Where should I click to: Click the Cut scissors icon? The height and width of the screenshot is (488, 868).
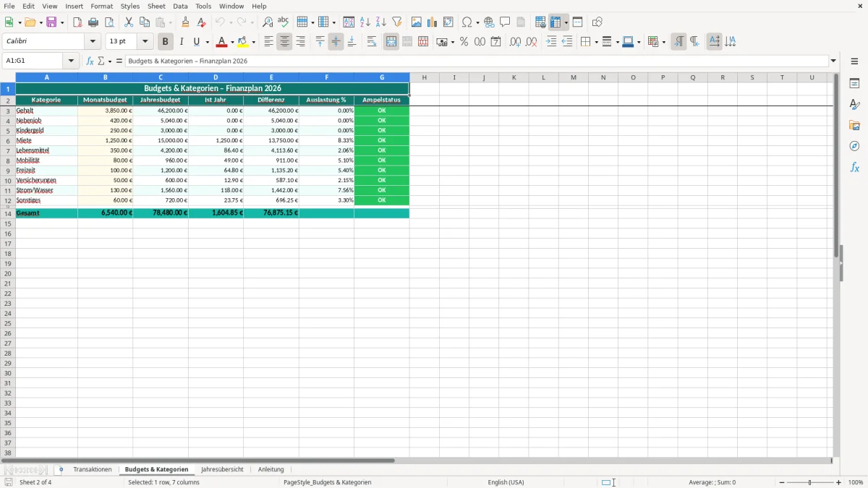pos(129,22)
